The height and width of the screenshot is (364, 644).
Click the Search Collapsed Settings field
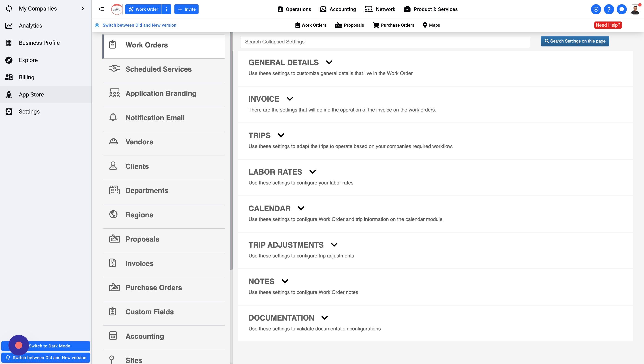tap(385, 42)
